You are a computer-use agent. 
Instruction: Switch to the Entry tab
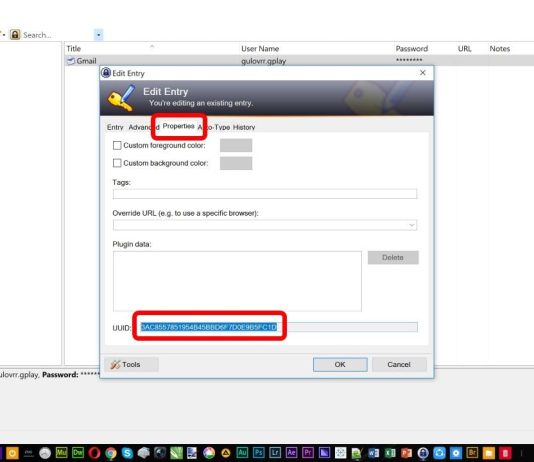click(115, 127)
